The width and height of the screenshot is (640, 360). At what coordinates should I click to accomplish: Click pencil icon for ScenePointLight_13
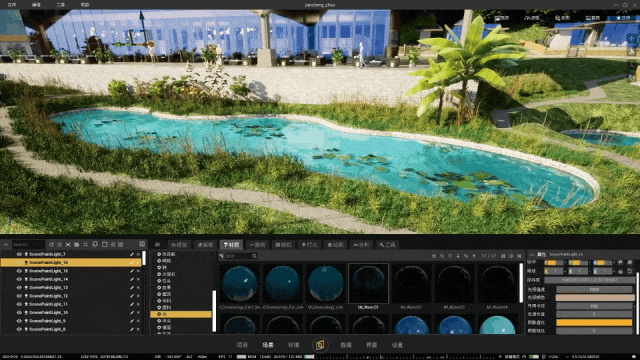tap(132, 288)
